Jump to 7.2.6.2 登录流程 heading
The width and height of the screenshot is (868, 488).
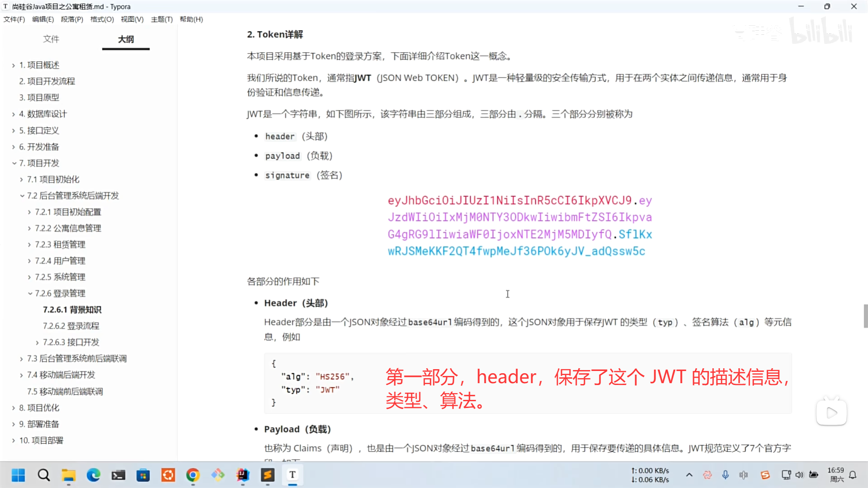click(71, 326)
